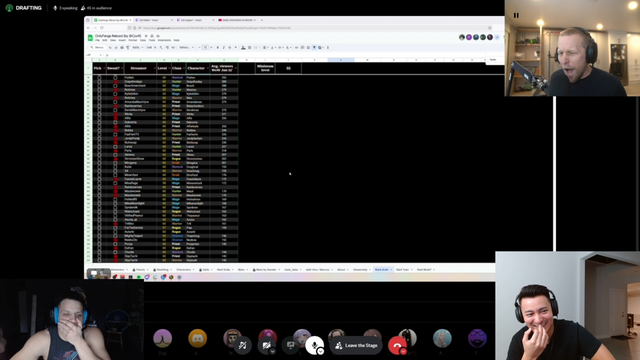Click the text color icon in Sheets

click(236, 47)
